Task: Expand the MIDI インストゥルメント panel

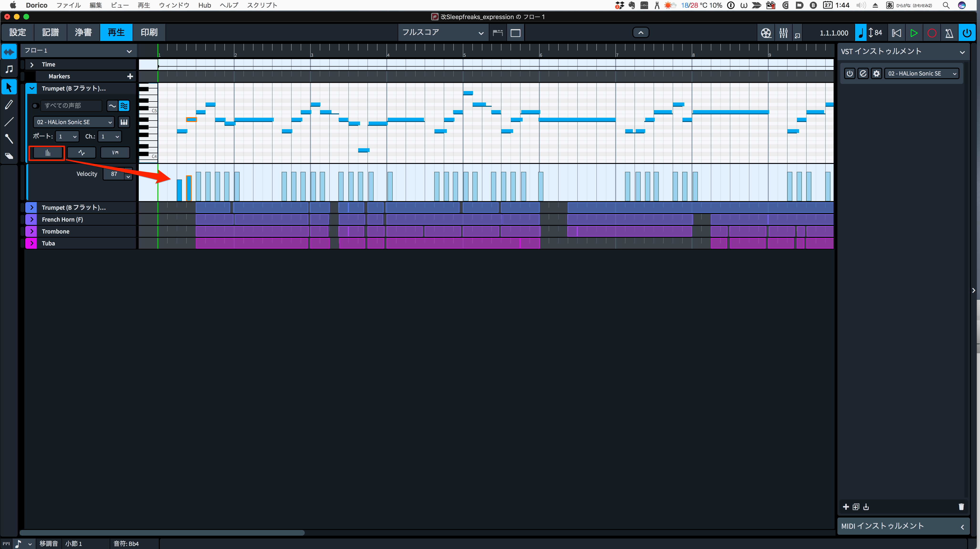Action: coord(962,527)
